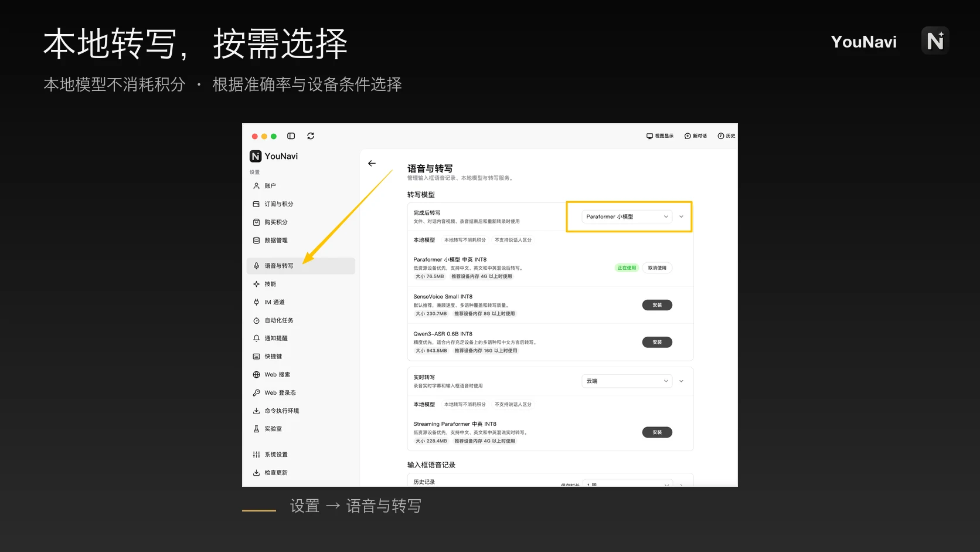Viewport: 980px width, 552px height.
Task: Click the Web 登录态 key icon
Action: tap(256, 393)
